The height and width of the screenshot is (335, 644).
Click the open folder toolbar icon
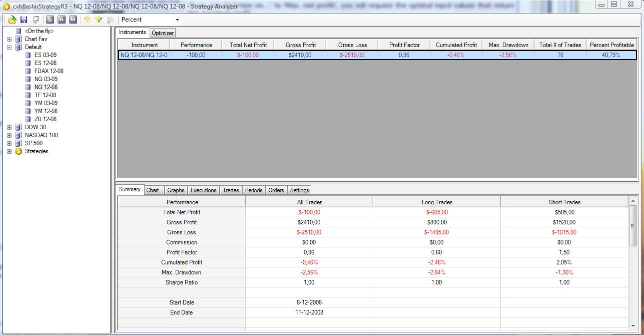pyautogui.click(x=13, y=20)
